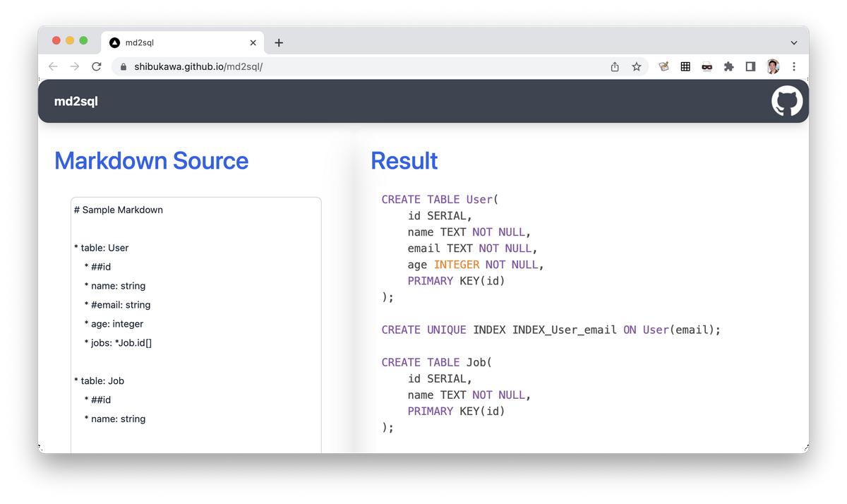Click the Result heading
Screen dimensions: 847x504
coord(404,161)
